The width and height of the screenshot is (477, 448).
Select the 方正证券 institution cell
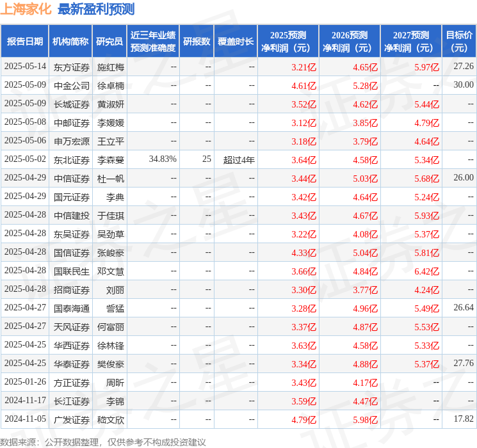tap(72, 383)
